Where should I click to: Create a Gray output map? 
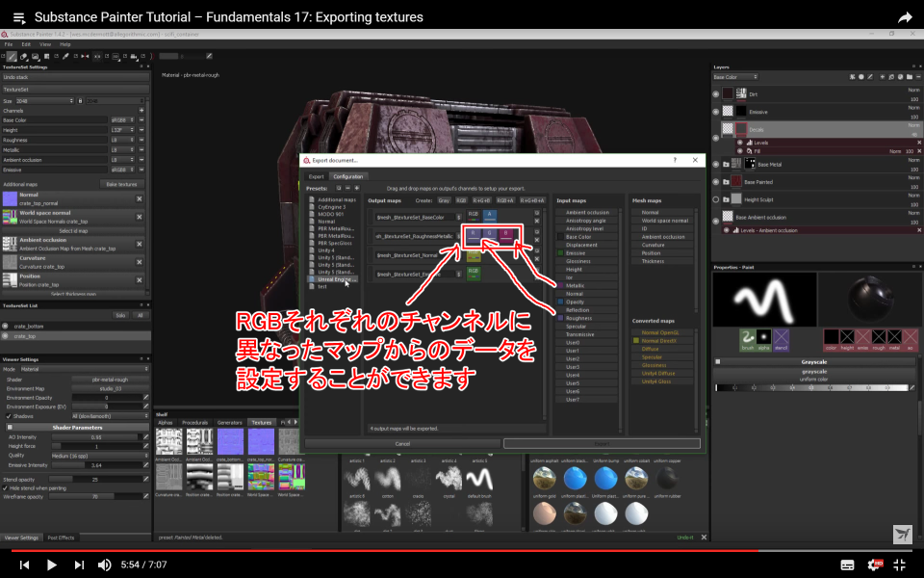[444, 200]
